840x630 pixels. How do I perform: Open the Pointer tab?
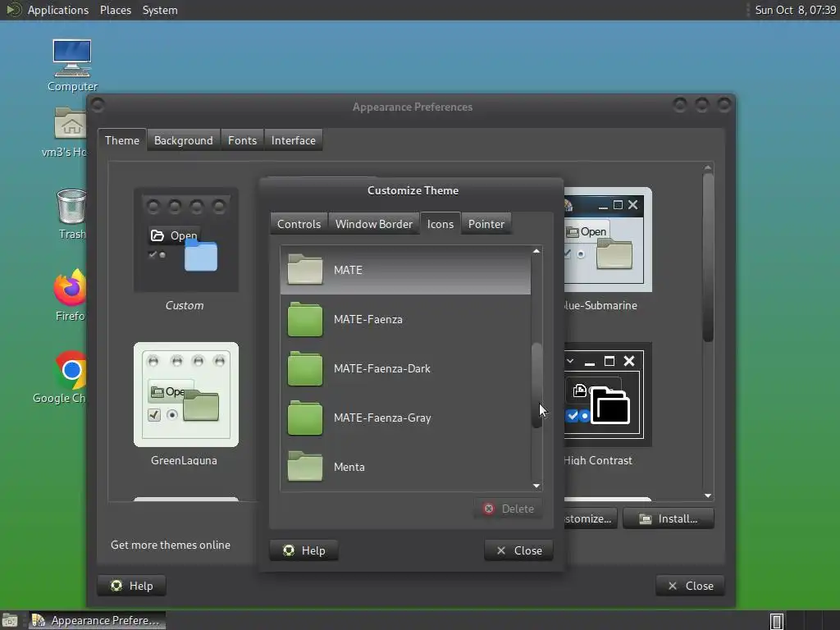pos(486,224)
